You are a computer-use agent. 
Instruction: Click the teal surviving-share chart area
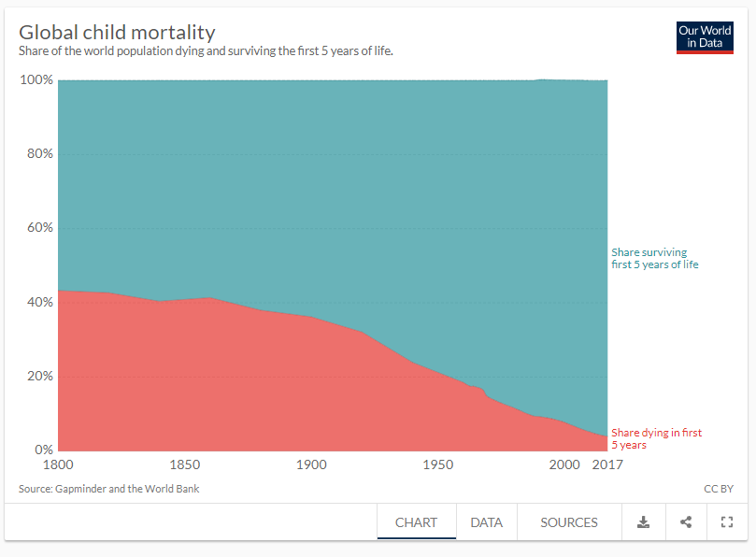click(x=327, y=187)
